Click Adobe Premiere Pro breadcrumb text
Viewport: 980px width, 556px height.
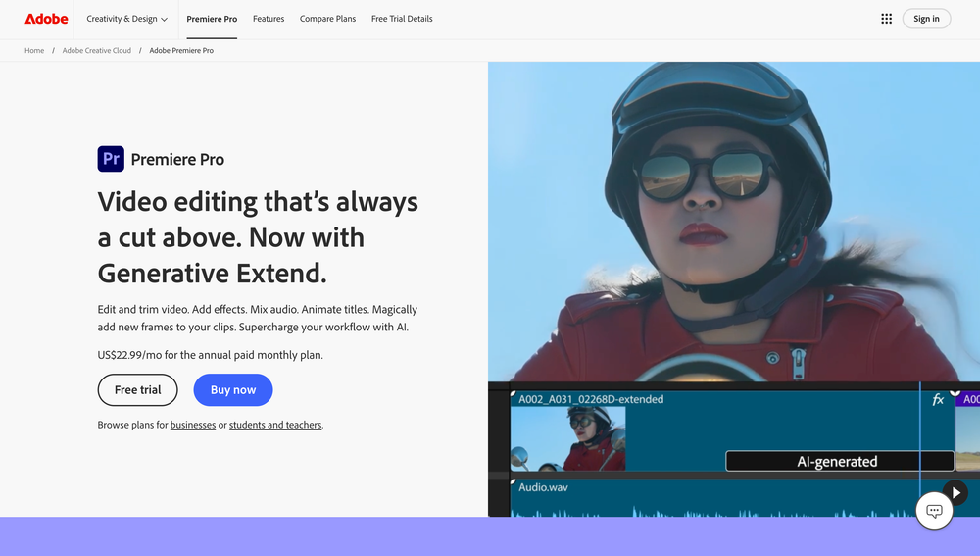[x=181, y=51]
